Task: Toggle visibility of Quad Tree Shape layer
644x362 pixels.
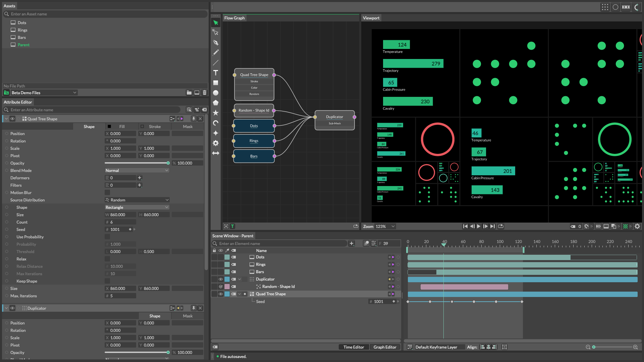Action: point(221,294)
